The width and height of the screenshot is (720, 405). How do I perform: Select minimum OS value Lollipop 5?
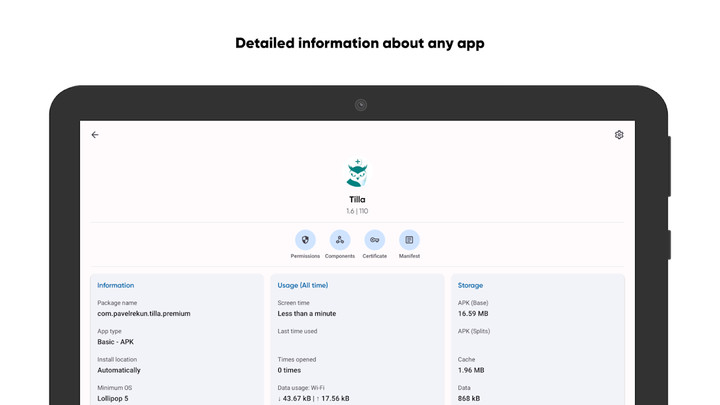click(113, 399)
